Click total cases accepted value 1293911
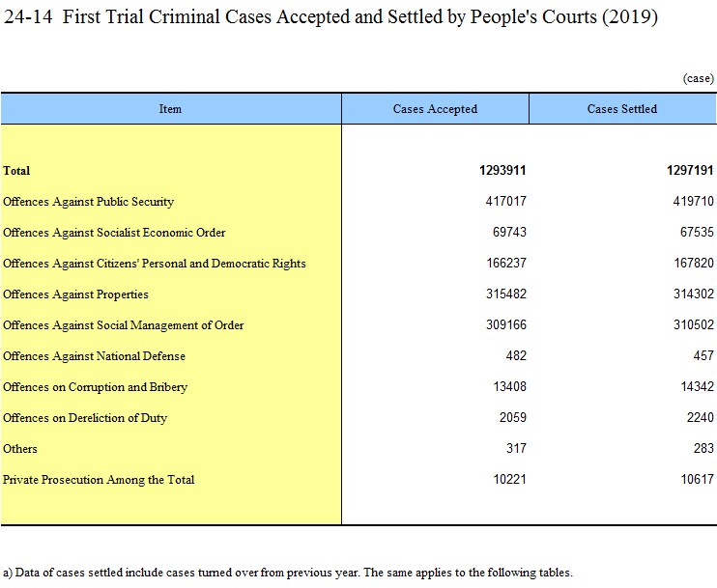 click(x=502, y=171)
